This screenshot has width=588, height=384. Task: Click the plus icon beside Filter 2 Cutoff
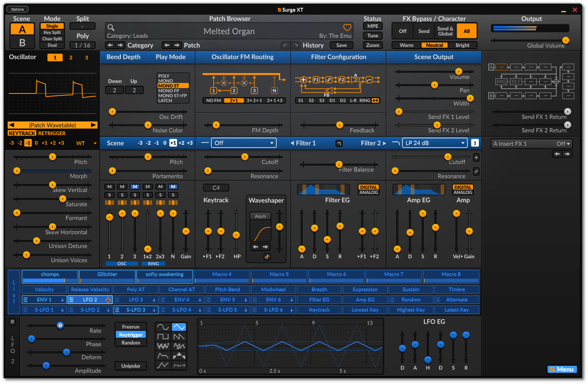tap(476, 157)
